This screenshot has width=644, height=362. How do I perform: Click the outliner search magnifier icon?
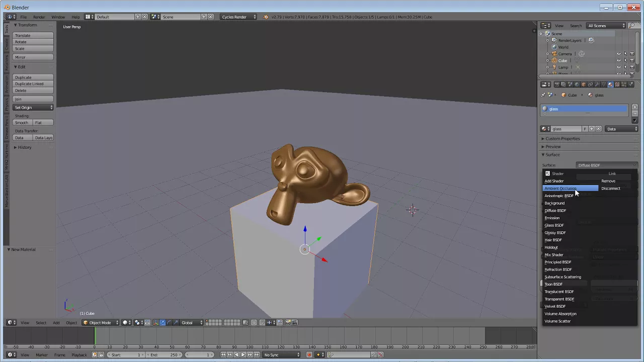[632, 26]
